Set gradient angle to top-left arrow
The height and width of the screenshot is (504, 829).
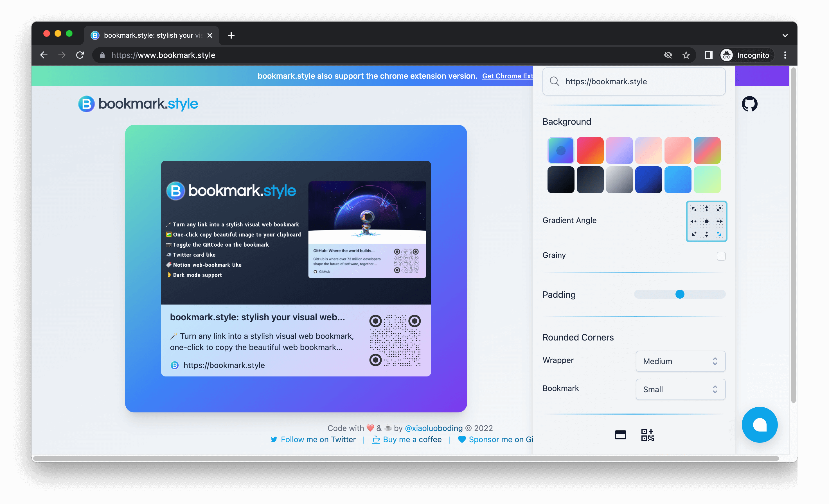click(694, 209)
